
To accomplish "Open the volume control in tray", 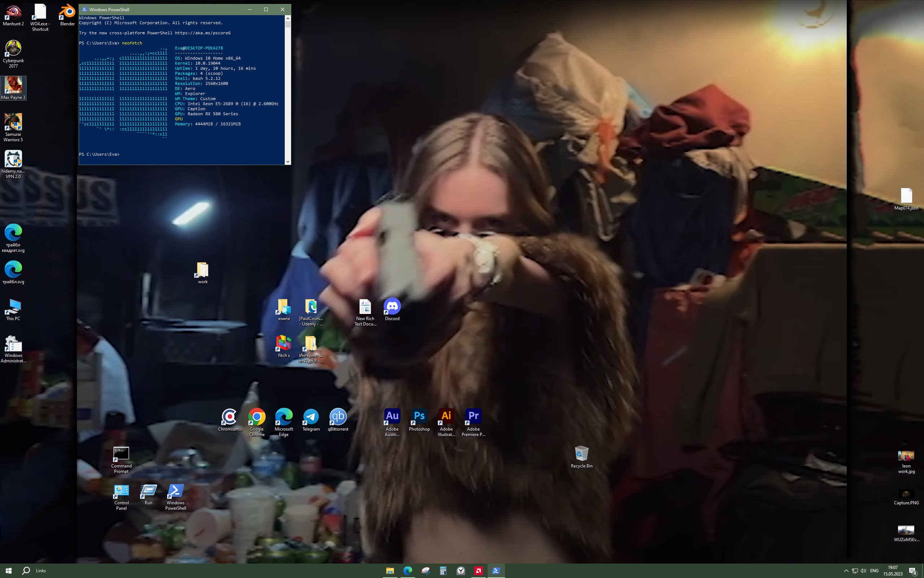I will click(x=863, y=571).
